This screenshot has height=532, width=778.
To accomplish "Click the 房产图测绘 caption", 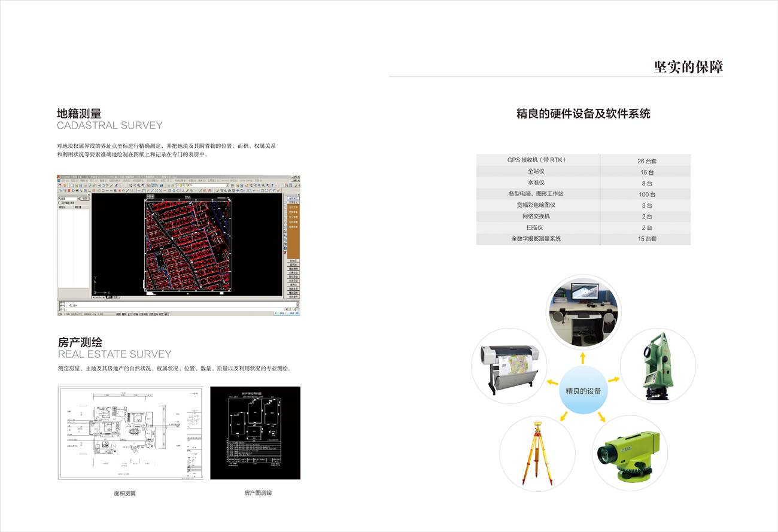I will pos(258,493).
